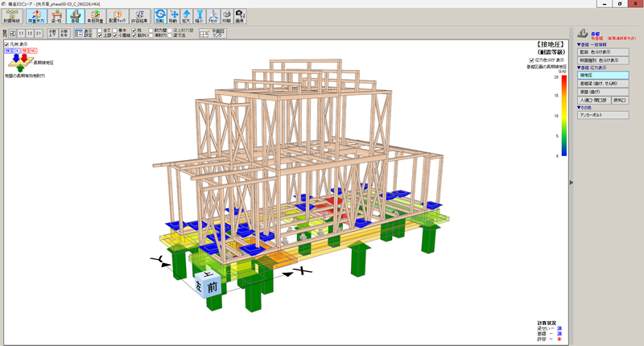Click the 前 face of the view cube
Screen dimensions: 644x346
tap(212, 286)
